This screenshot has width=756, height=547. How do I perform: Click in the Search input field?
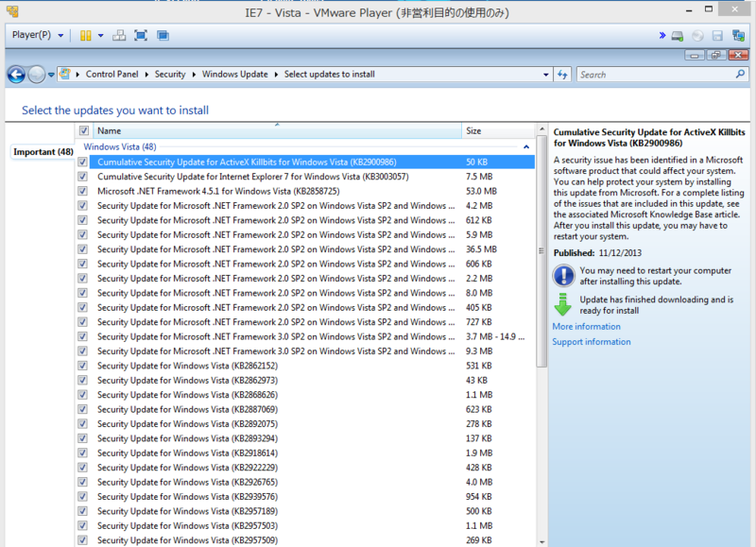[x=656, y=75]
